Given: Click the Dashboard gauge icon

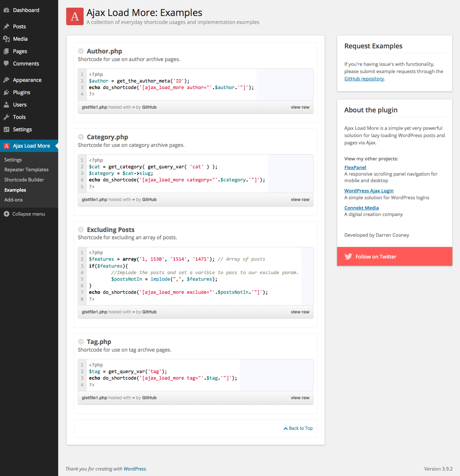Looking at the screenshot, I should click(x=7, y=10).
